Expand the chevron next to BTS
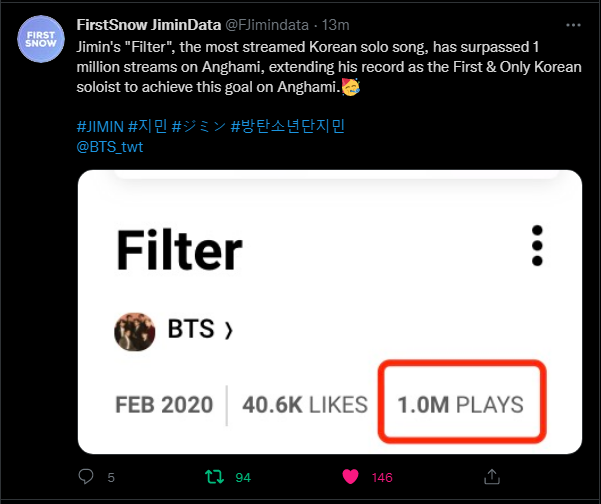Screen dimensions: 601x504 click(229, 330)
